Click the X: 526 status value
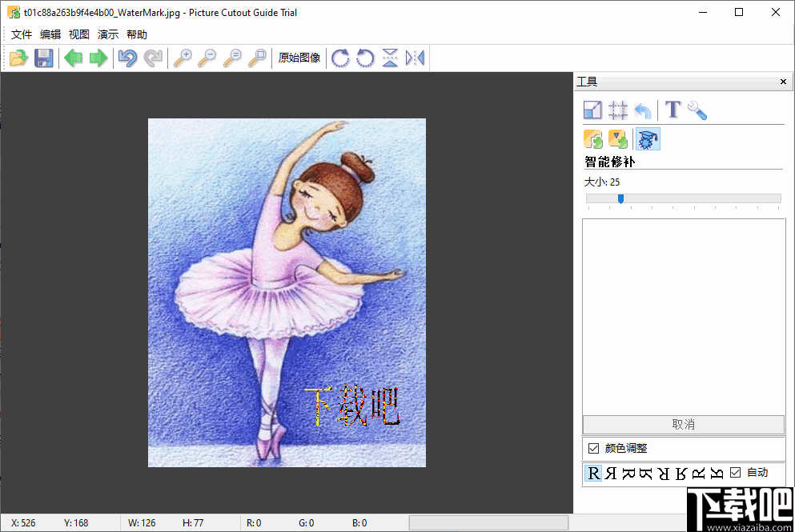 click(23, 523)
